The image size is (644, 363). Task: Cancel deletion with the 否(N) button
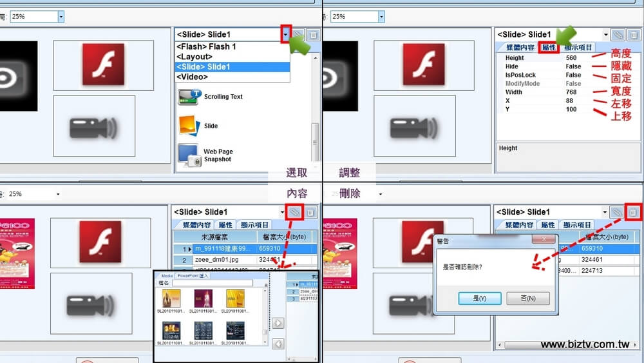point(528,299)
